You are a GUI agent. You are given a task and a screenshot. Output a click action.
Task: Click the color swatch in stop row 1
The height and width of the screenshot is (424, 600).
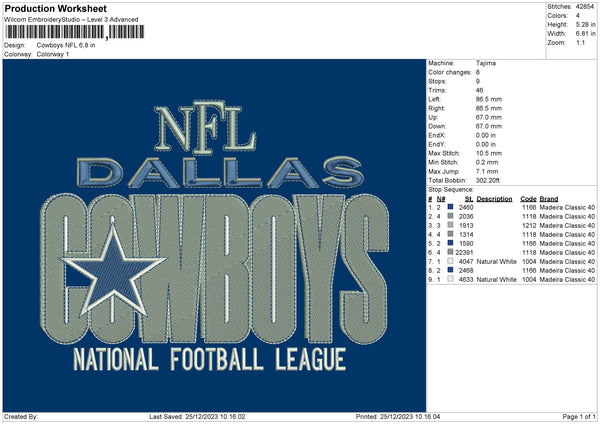(x=450, y=207)
